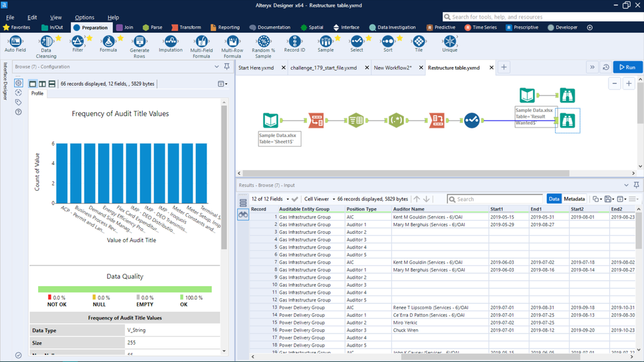Select the Tile tool
This screenshot has width=644, height=362.
pos(418,44)
